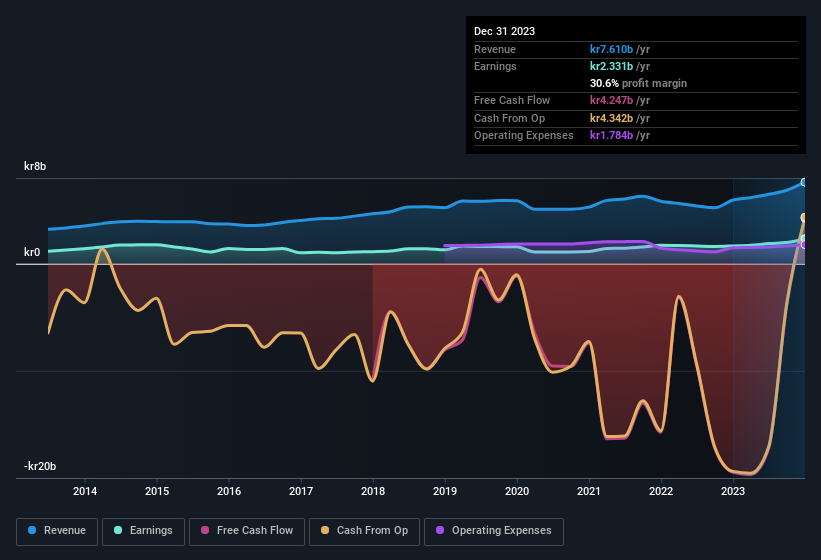This screenshot has width=821, height=560.
Task: Click the Operating Expenses end-point marker
Action: coord(804,245)
